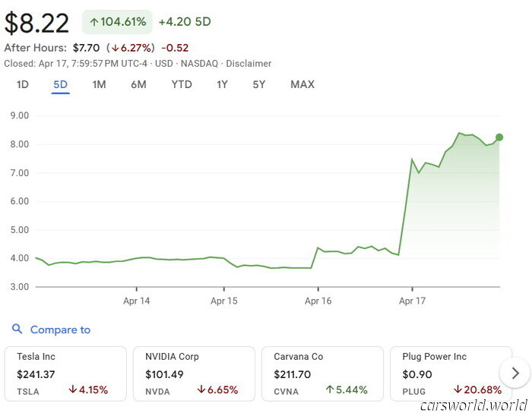Open the Plug Power Inc card
The image size is (532, 416).
click(448, 373)
